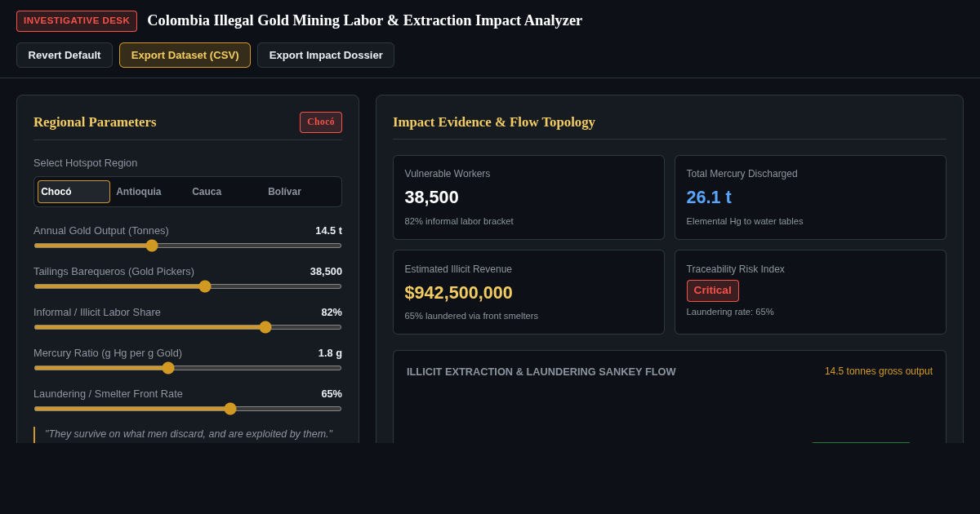
Task: Click the 65% laundering rate slider value
Action: coord(332,394)
